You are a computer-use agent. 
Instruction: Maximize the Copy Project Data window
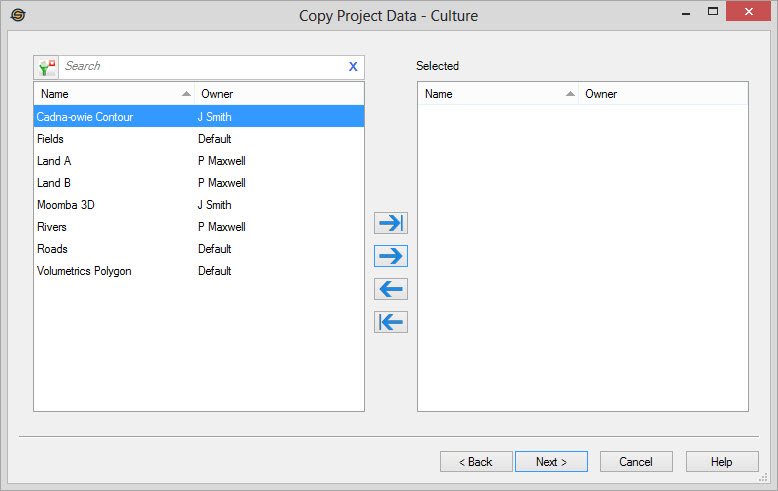[713, 12]
